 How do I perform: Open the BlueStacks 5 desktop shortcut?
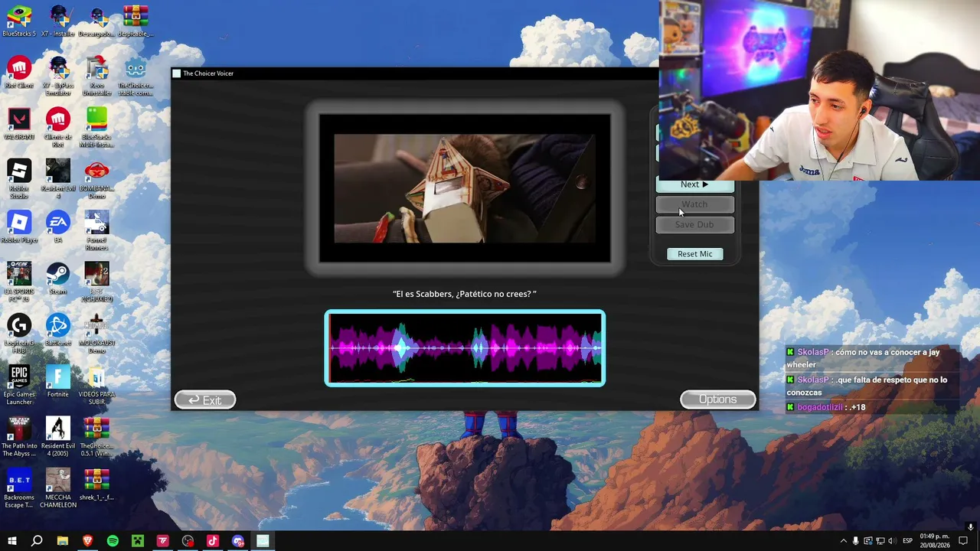19,21
